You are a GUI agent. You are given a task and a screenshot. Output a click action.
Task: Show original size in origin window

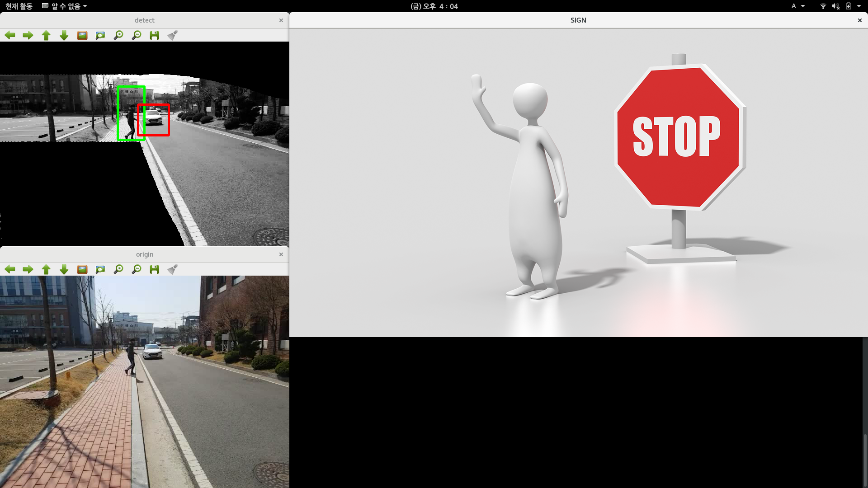coord(82,269)
